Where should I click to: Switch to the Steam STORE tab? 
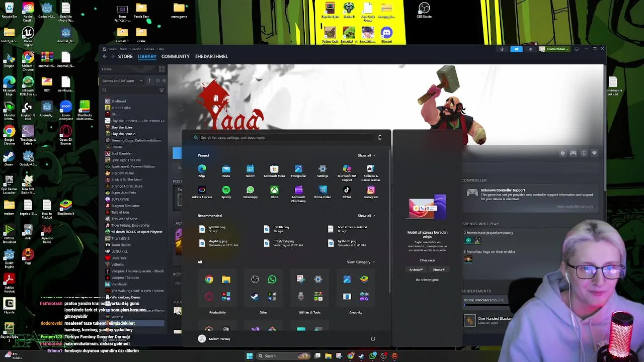click(x=125, y=56)
